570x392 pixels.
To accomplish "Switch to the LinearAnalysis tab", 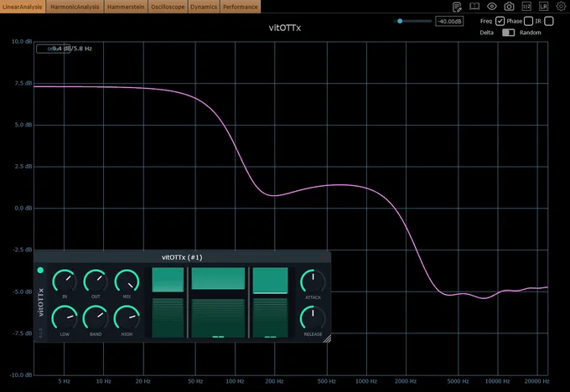I will 22,7.
